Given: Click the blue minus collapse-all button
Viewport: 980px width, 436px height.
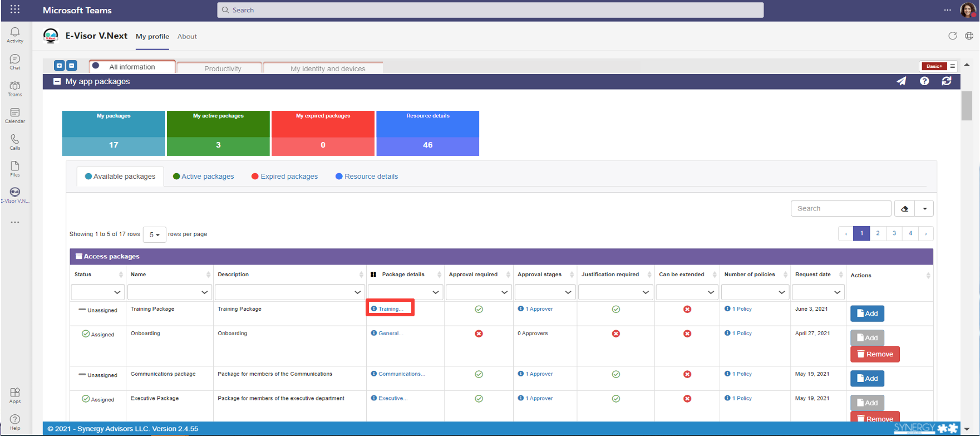Looking at the screenshot, I should tap(72, 66).
